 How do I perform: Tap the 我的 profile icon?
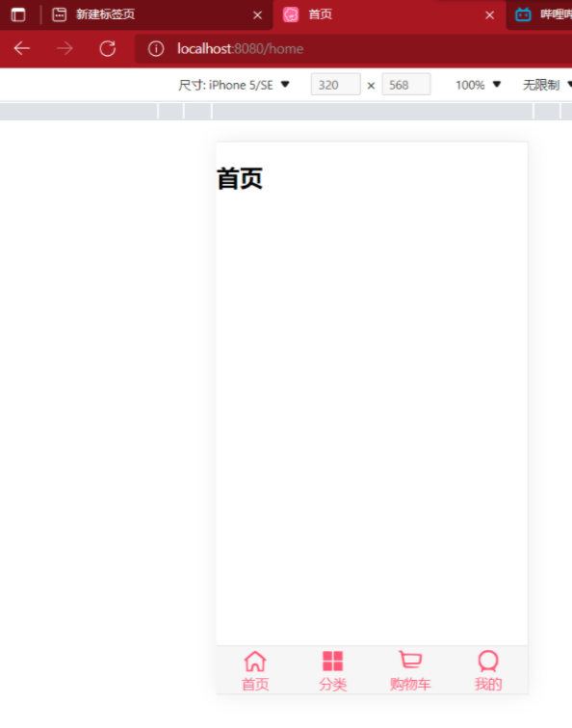[488, 662]
